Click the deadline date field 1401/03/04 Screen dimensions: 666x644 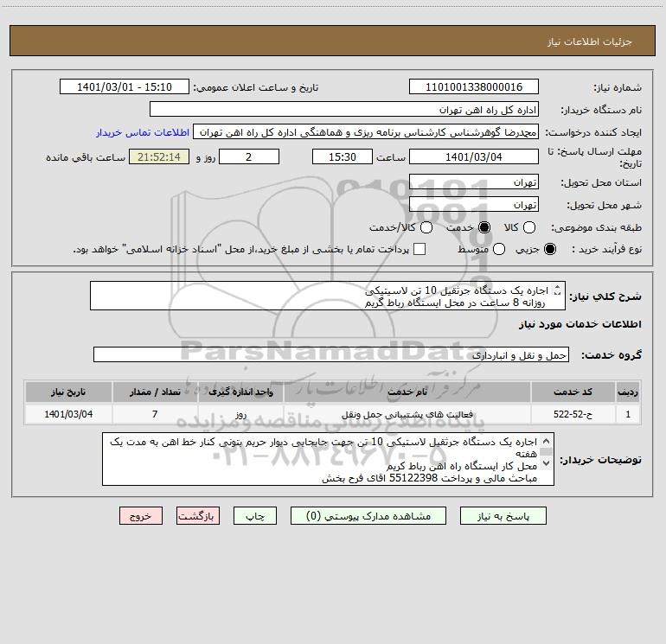(x=474, y=156)
